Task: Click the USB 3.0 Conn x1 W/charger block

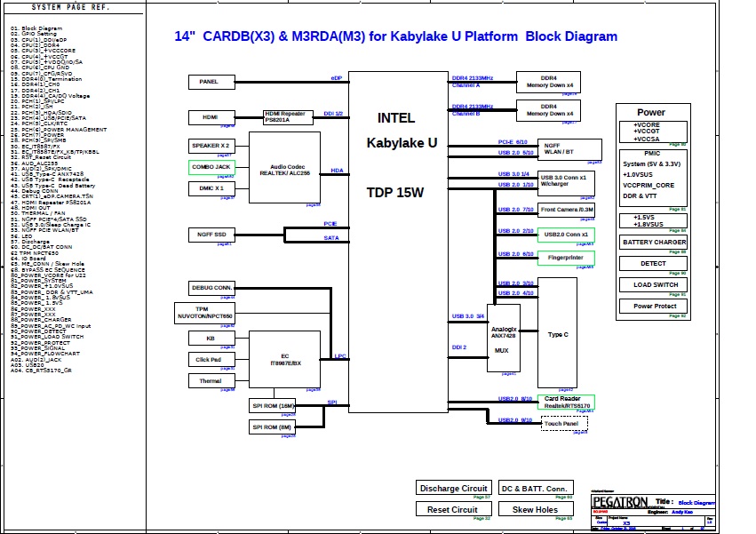Action: pos(566,183)
